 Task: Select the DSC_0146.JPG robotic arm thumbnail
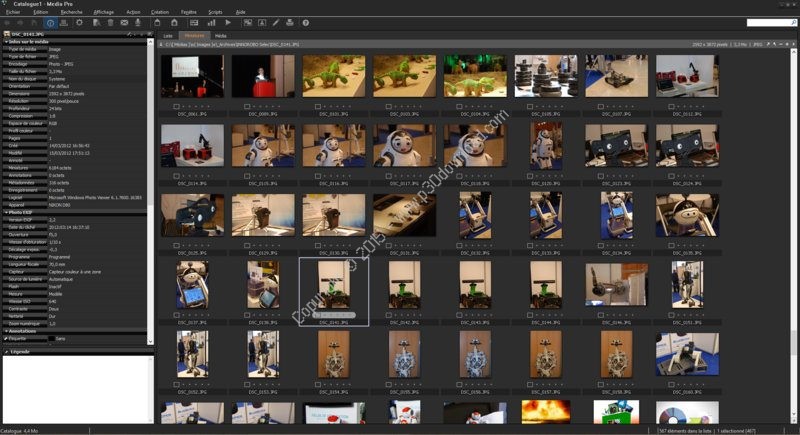[616, 285]
